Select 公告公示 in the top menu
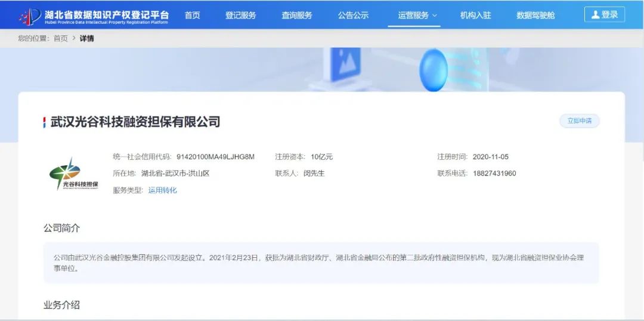This screenshot has height=321, width=644. point(353,15)
